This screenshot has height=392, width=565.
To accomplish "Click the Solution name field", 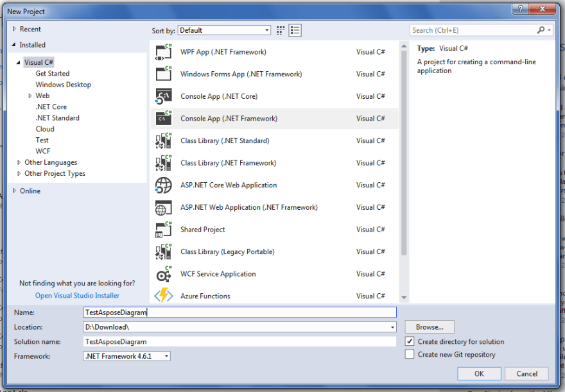I will tap(239, 341).
